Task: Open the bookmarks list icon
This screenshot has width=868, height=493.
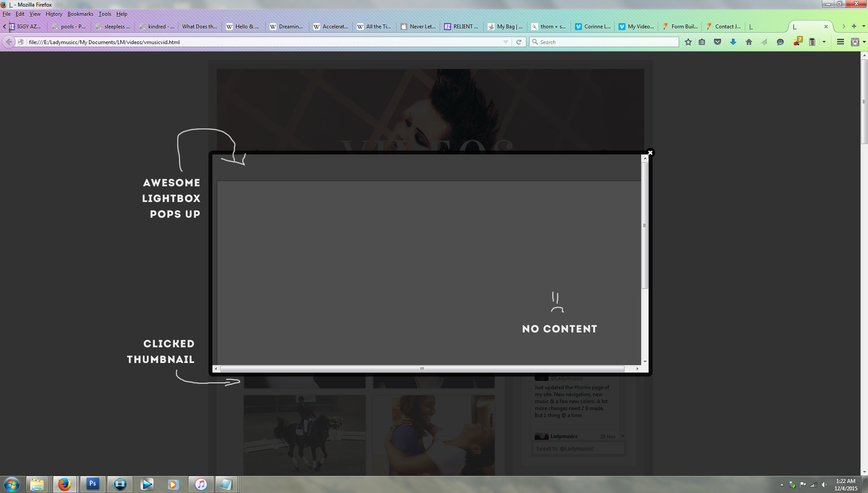Action: (702, 42)
